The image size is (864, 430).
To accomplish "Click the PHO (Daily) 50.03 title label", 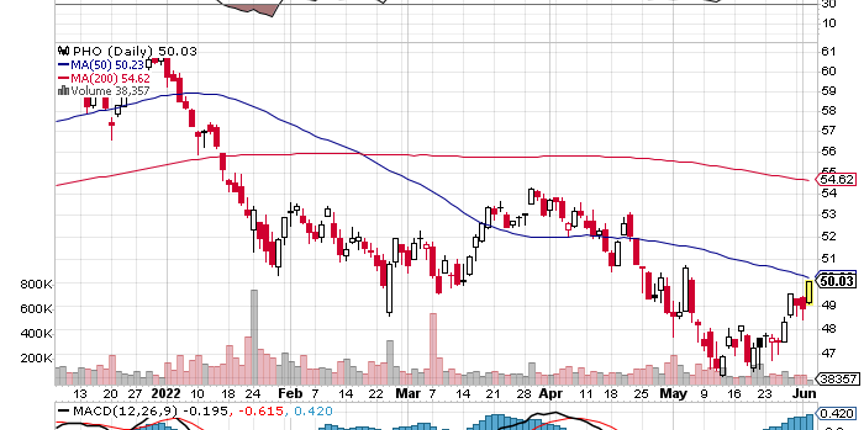I will click(106, 50).
